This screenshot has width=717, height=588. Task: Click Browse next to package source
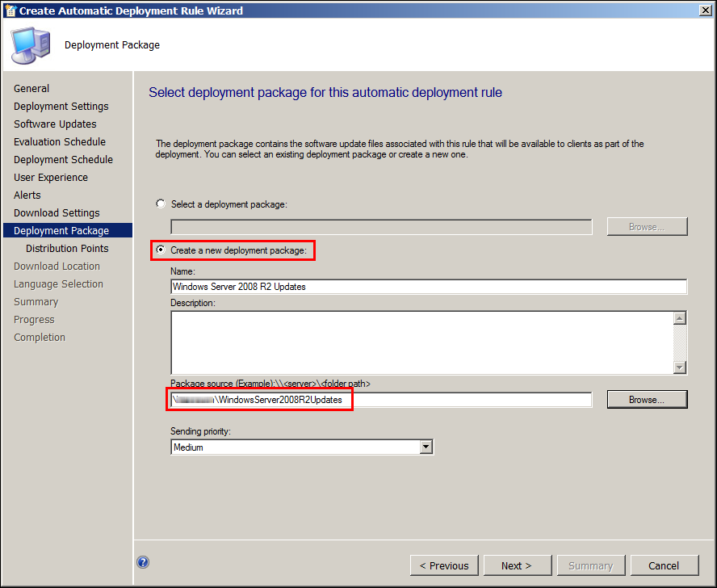click(x=647, y=400)
